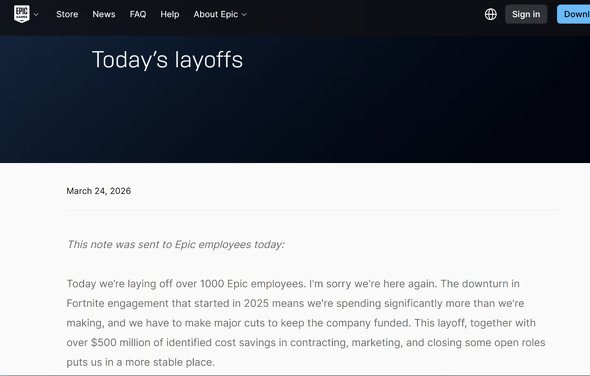Open the Help page

coord(170,14)
